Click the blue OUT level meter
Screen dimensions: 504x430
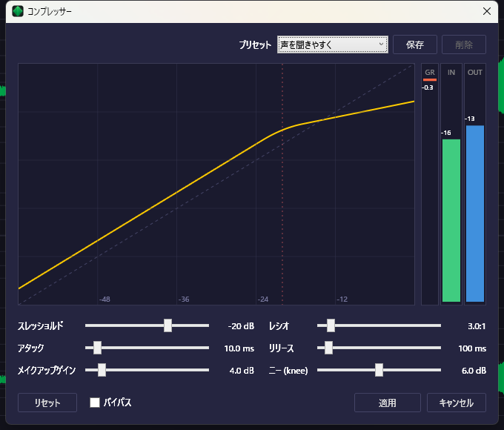tap(475, 214)
